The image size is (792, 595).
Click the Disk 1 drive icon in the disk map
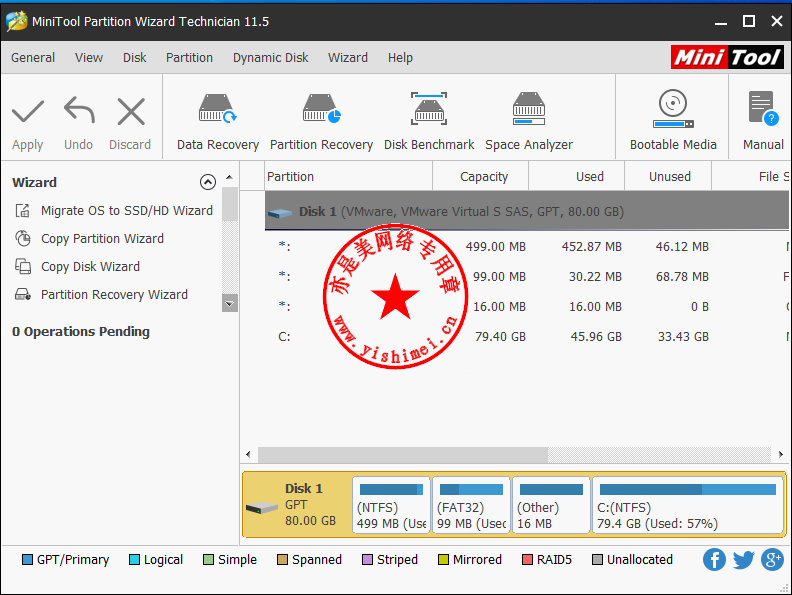(262, 508)
